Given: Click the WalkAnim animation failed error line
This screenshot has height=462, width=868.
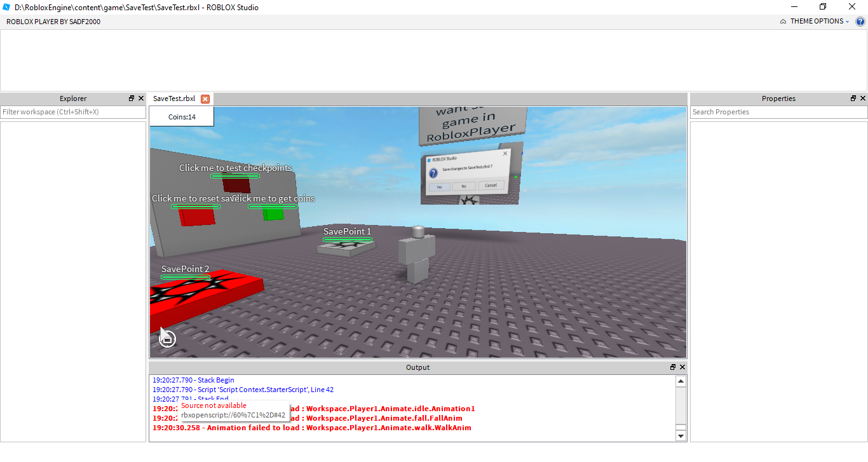Looking at the screenshot, I should (311, 428).
